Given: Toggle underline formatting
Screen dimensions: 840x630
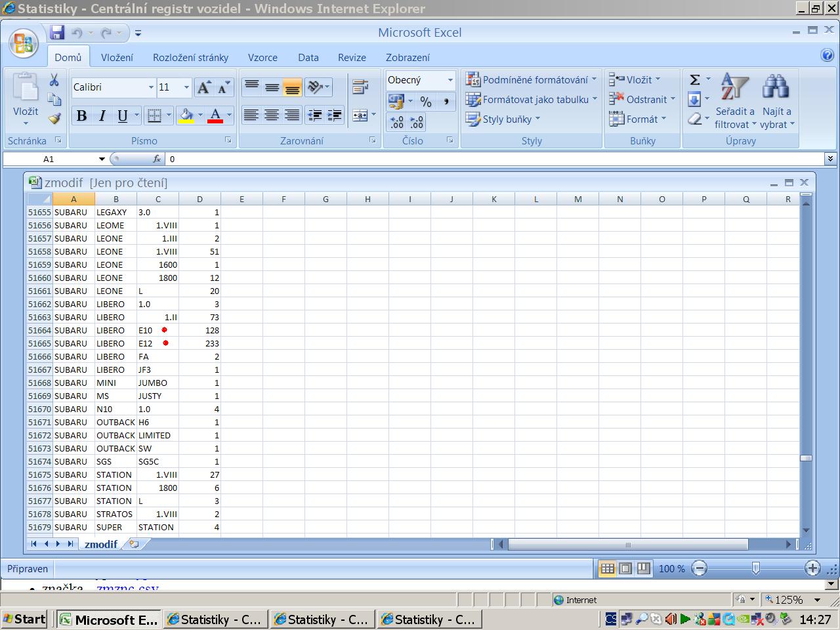Looking at the screenshot, I should tap(122, 116).
